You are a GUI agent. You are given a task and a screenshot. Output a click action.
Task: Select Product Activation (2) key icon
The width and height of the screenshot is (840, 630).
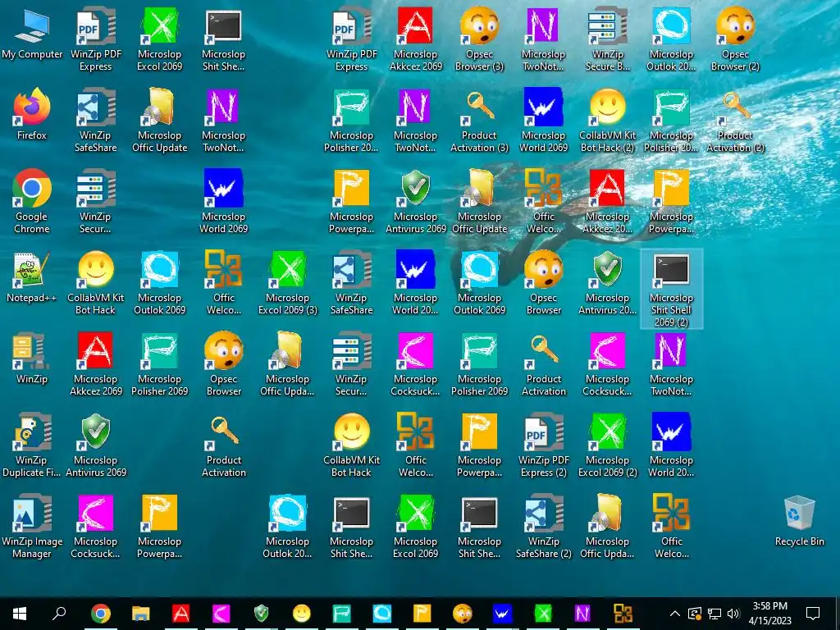(735, 121)
